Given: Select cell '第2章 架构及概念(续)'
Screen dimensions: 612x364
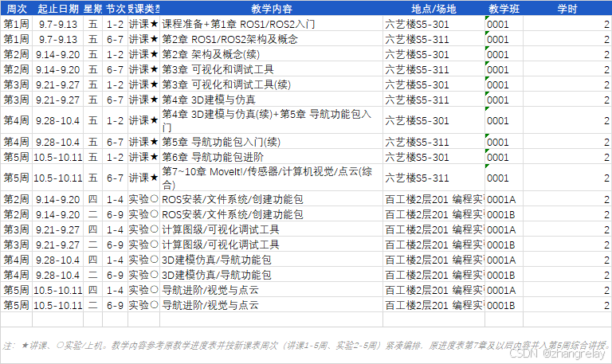Looking at the screenshot, I should pyautogui.click(x=271, y=54).
